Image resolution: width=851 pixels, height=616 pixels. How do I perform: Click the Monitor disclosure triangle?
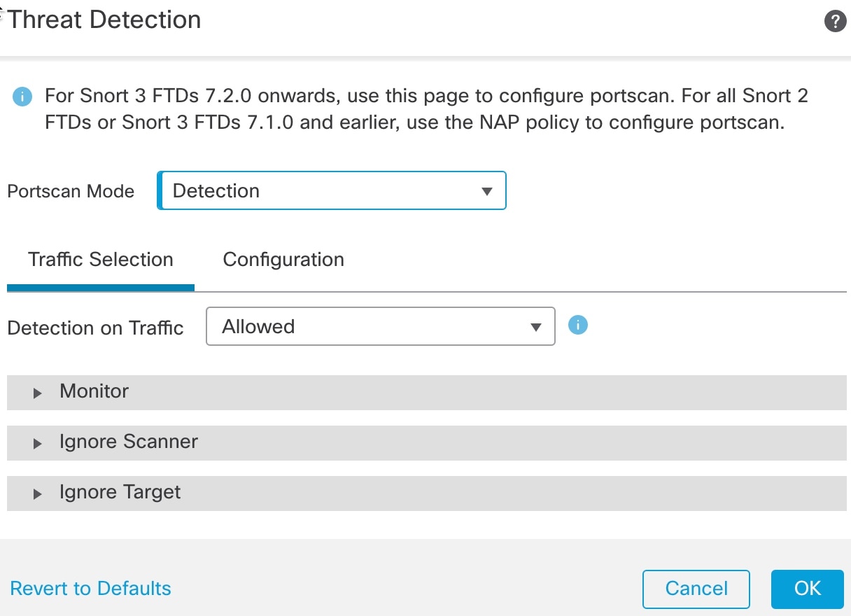[x=38, y=393]
